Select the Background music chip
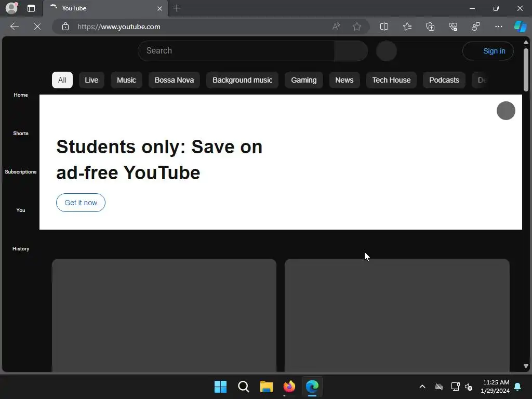 242,80
